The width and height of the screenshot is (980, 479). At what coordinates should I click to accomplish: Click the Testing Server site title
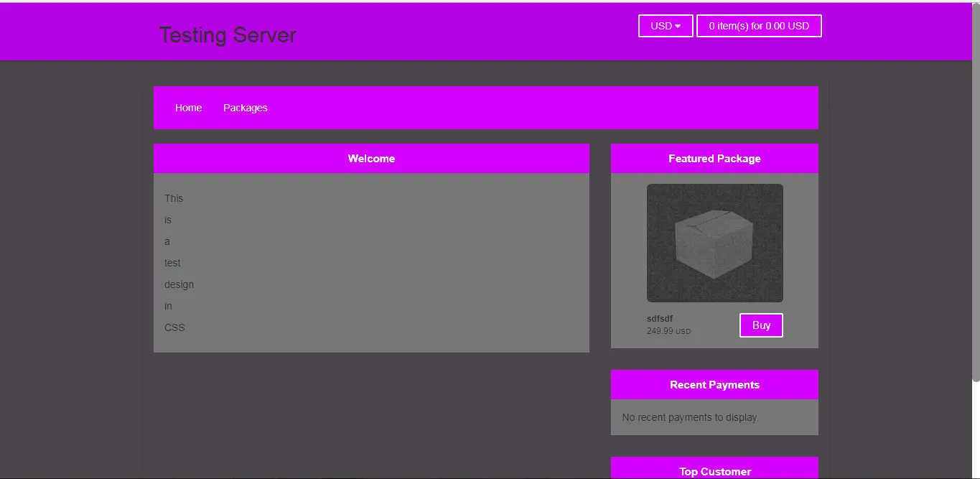pyautogui.click(x=227, y=34)
